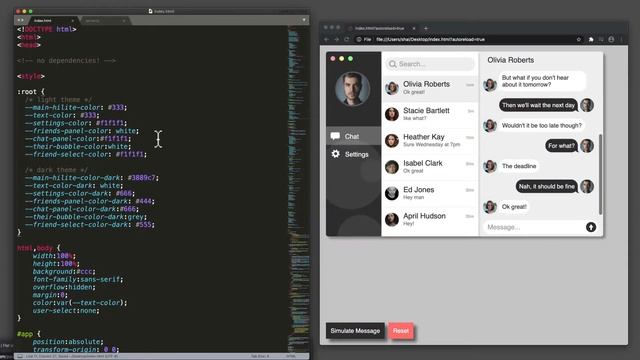Screen dimensions: 640x360
Task: Click 'Wouldn't it be too late though?' bubble
Action: 542,125
